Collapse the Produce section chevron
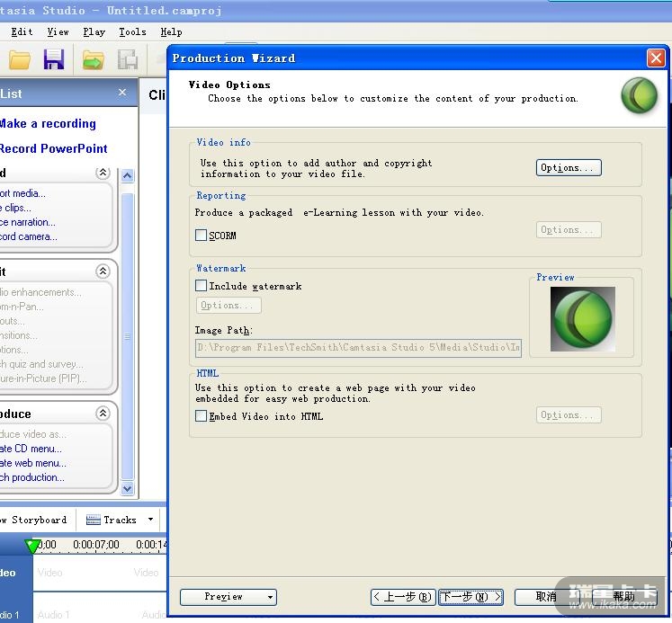Screen dimensions: 672x623 click(103, 414)
